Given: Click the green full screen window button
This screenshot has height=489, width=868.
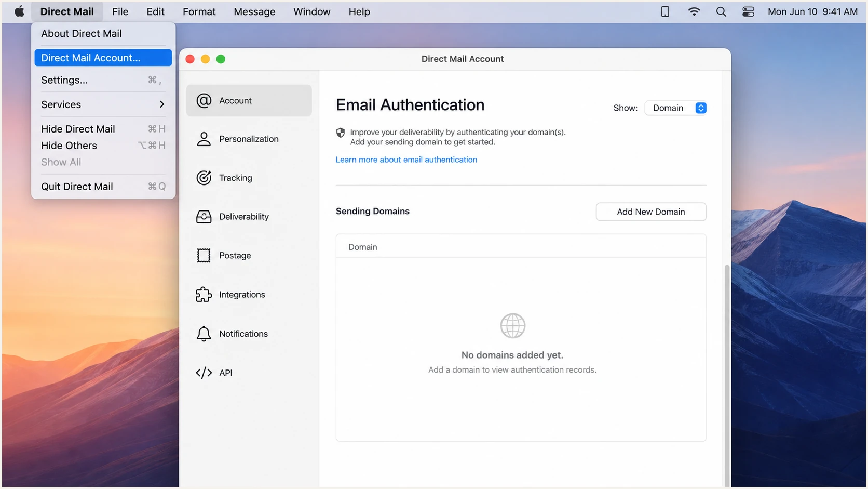Looking at the screenshot, I should (221, 59).
